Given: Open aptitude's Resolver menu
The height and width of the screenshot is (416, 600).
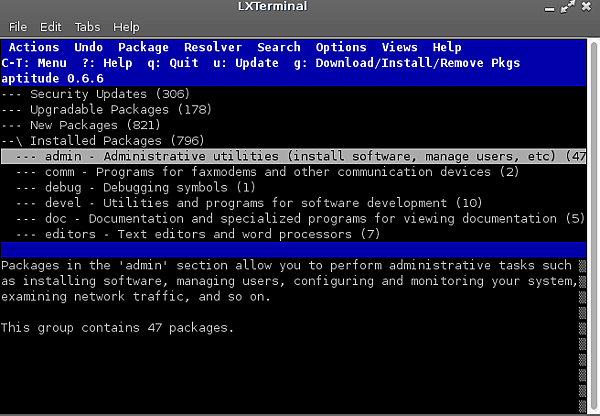Looking at the screenshot, I should point(213,47).
